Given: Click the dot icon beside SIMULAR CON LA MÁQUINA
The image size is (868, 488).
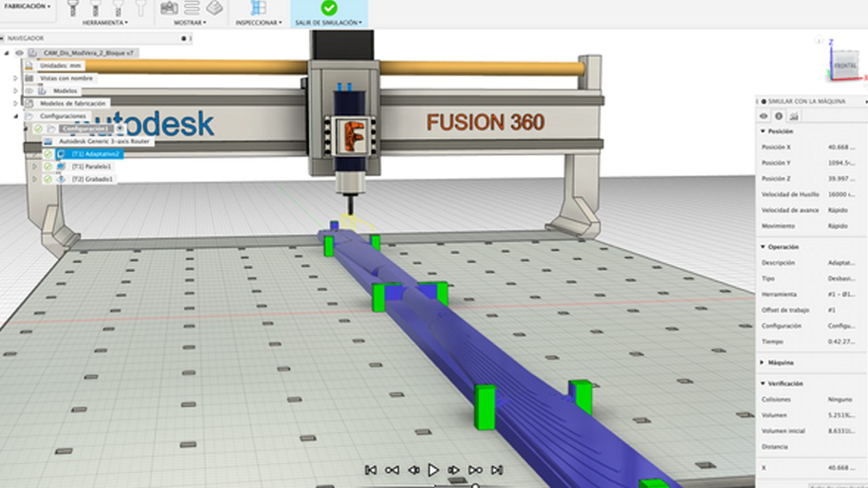Looking at the screenshot, I should [763, 102].
